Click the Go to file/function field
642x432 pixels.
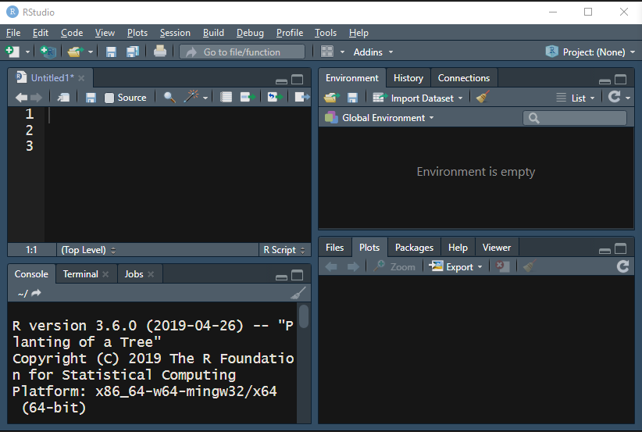point(243,52)
